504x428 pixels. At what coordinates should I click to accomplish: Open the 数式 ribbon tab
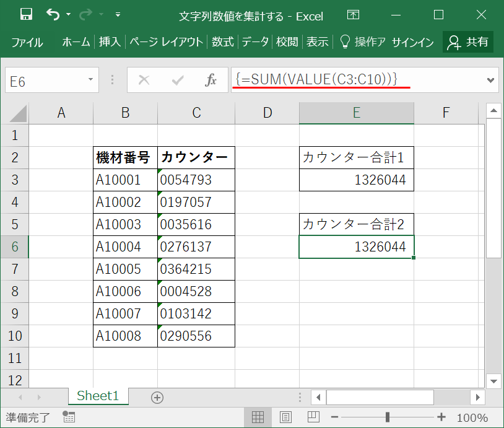tap(222, 42)
